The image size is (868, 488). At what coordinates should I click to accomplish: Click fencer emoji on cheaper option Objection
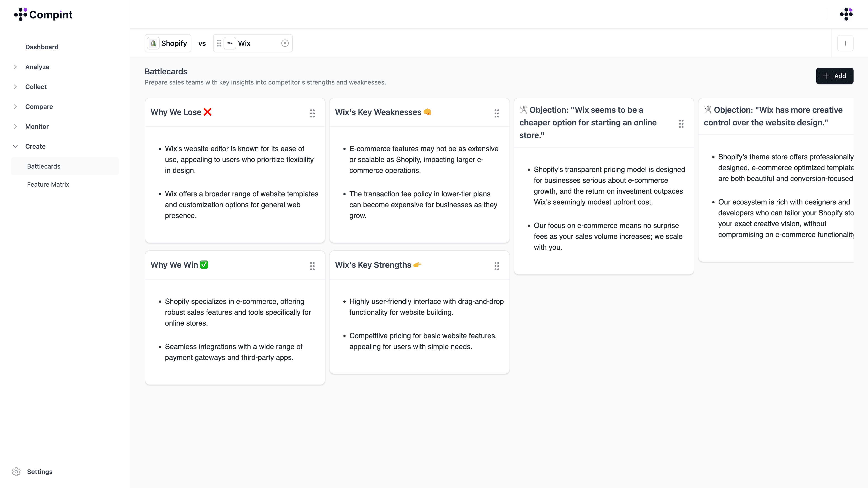tap(523, 109)
